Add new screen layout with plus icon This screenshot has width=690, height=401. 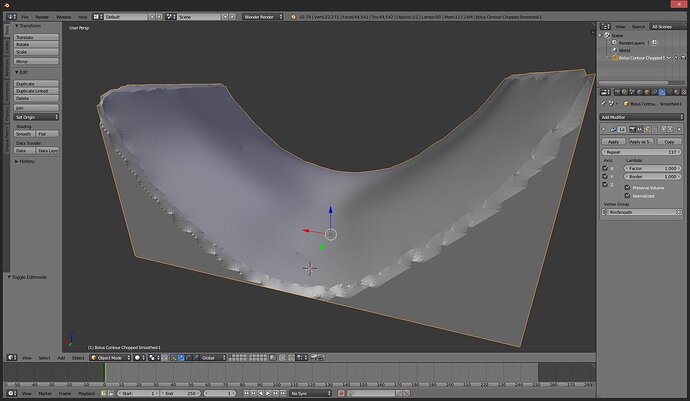[x=152, y=17]
